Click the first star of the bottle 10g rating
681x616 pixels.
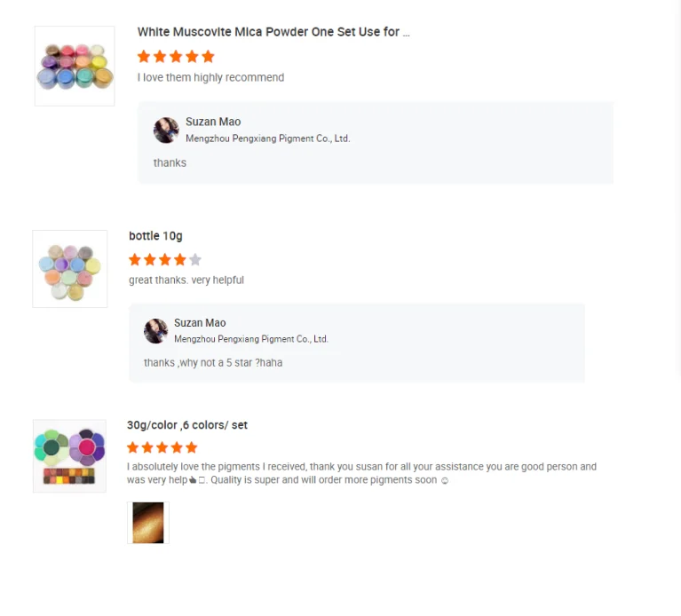(135, 259)
